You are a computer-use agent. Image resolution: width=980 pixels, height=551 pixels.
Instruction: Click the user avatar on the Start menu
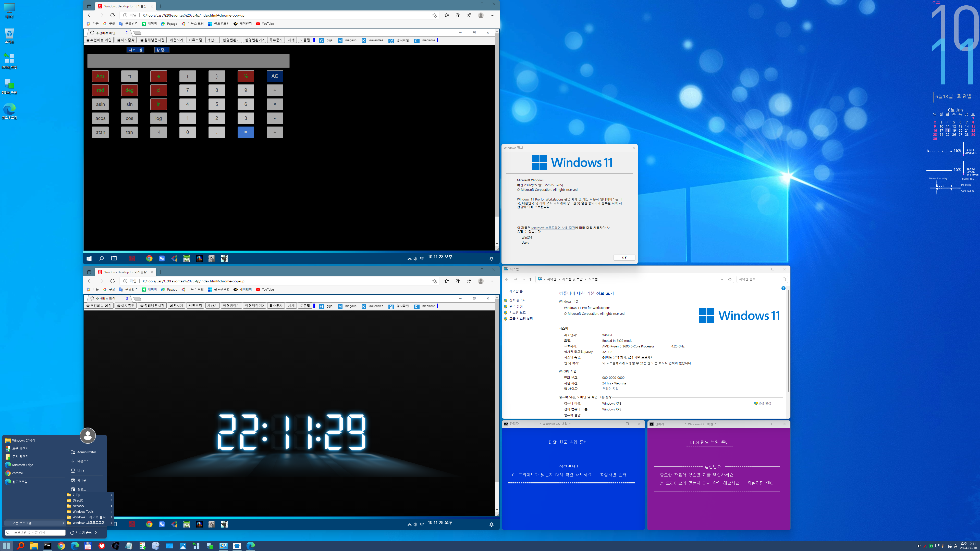tap(88, 435)
